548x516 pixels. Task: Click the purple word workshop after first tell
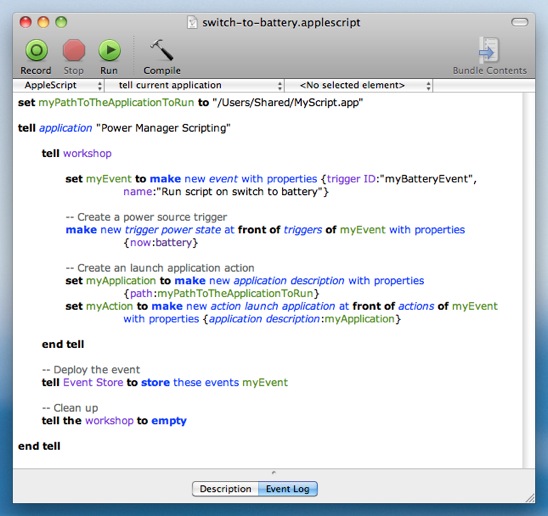(87, 153)
